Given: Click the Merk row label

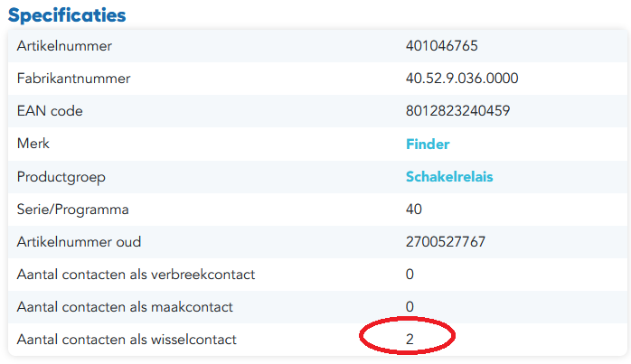Looking at the screenshot, I should coord(33,144).
